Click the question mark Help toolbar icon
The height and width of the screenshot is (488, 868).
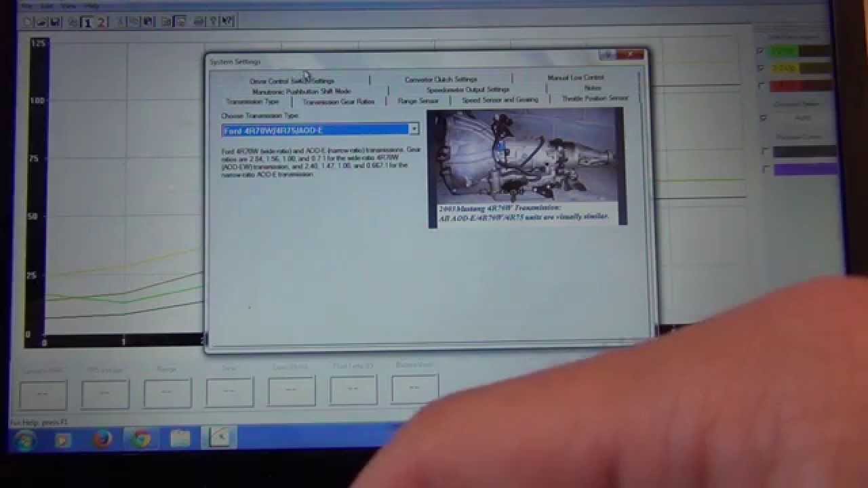pos(213,22)
